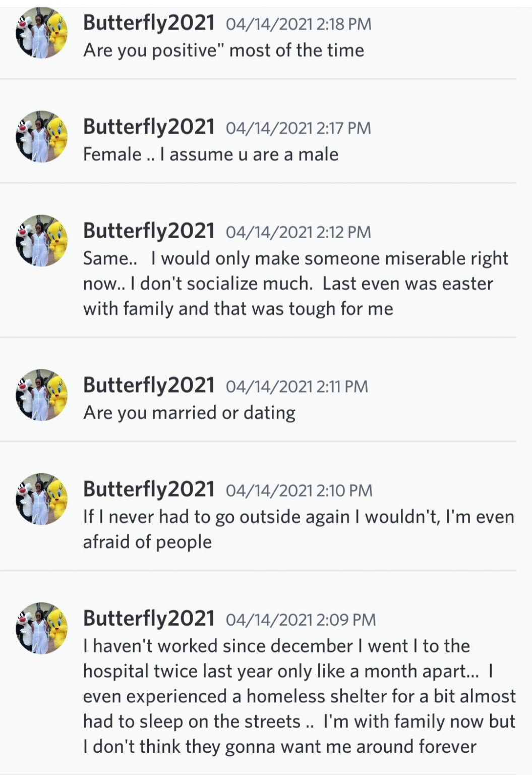Click the avatar beside the 2:17 PM message
Viewport: 532px width, 775px height.
point(42,137)
